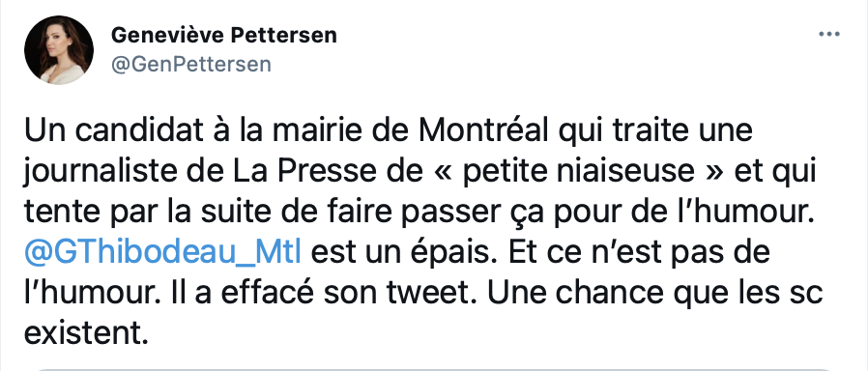Open the tweet's three-dot more options menu
868x371 pixels.
click(x=828, y=34)
